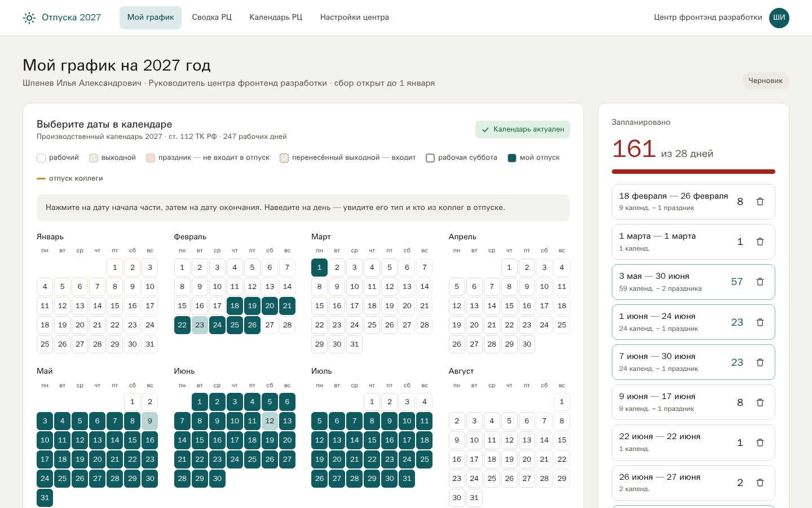Select March 1 in the calendar
Screen dimensions: 812x508
319,268
